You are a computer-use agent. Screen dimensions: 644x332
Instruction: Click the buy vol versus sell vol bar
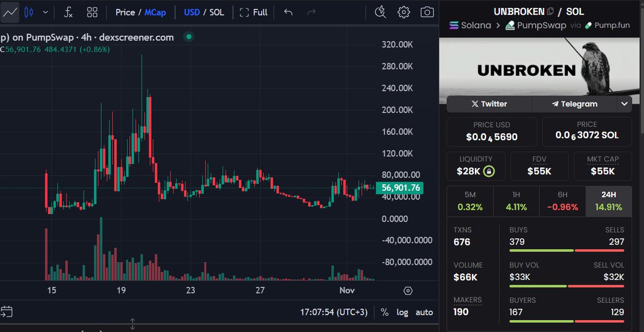tap(567, 286)
